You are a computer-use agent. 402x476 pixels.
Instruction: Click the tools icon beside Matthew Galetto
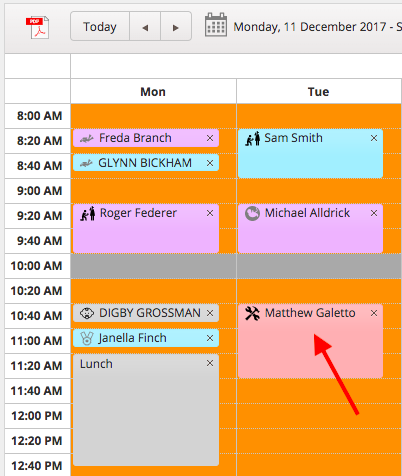(x=252, y=313)
